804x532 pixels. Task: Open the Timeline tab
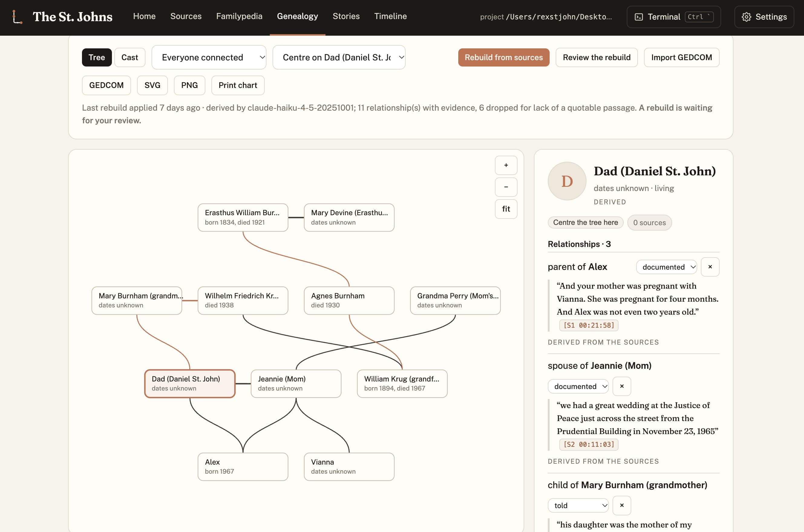coord(391,16)
